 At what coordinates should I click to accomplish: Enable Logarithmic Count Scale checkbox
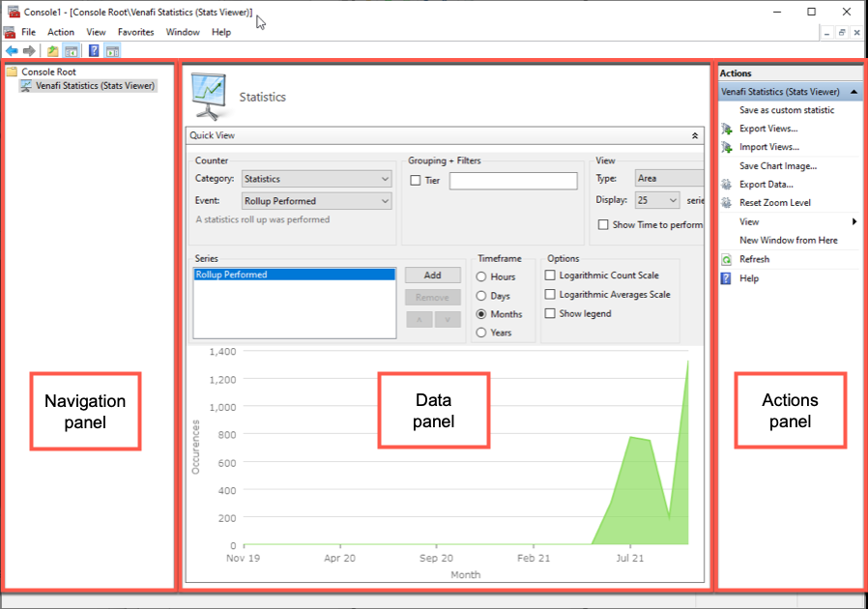click(551, 275)
